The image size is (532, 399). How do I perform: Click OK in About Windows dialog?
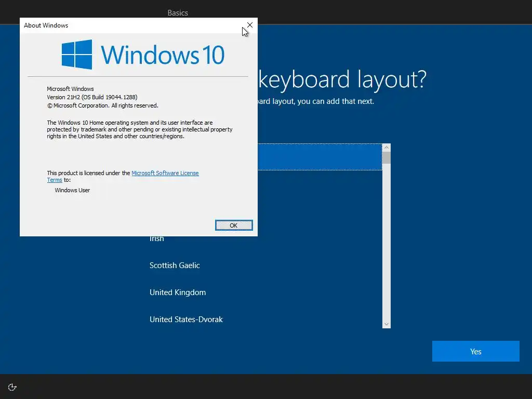pyautogui.click(x=234, y=225)
